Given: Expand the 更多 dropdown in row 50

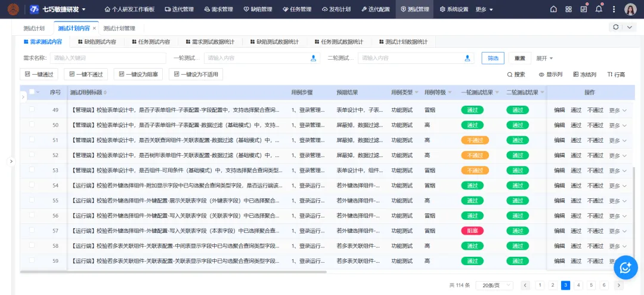Looking at the screenshot, I should point(617,125).
